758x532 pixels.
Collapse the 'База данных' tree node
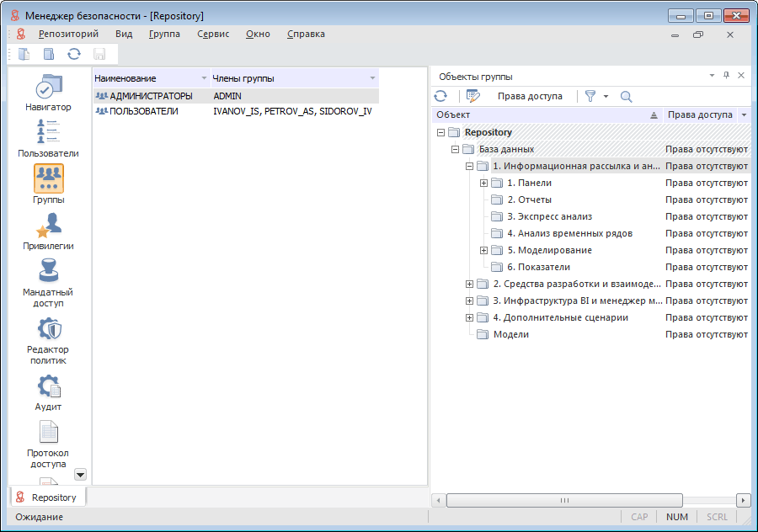(x=456, y=149)
